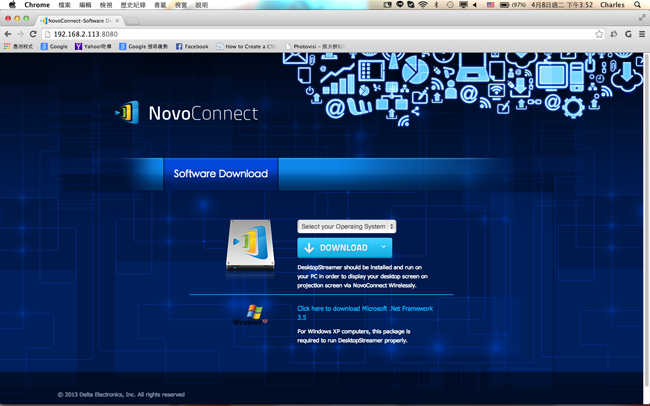
Task: Click the volume speaker icon in menu bar
Action: click(475, 5)
